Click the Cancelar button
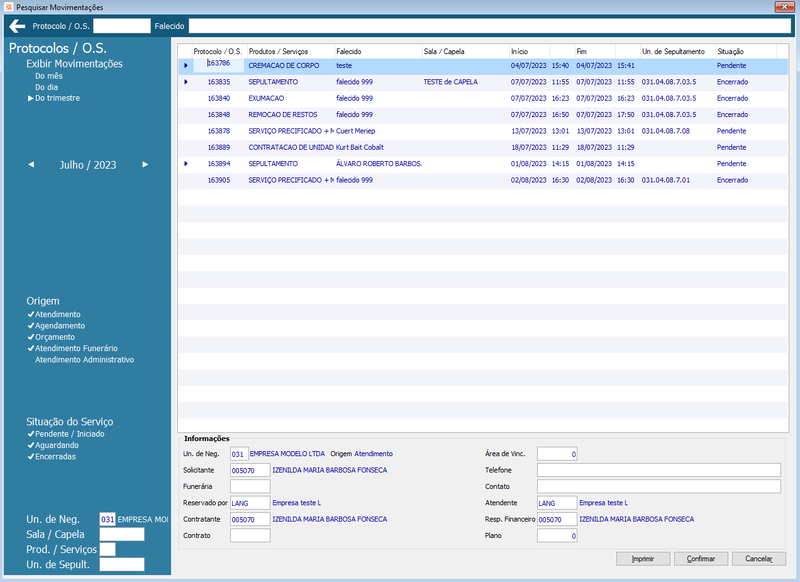Screen dimensions: 800x582 pyautogui.click(x=759, y=559)
